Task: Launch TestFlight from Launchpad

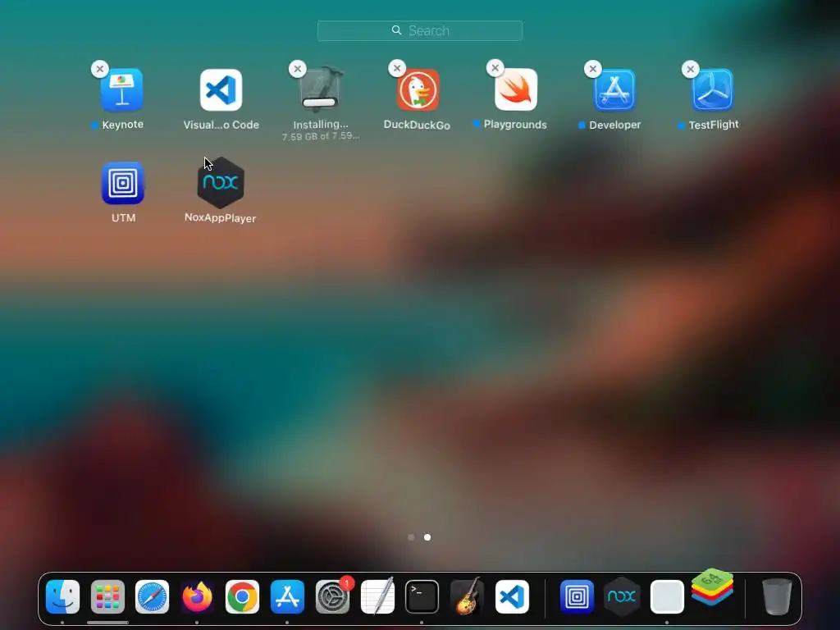Action: pyautogui.click(x=713, y=89)
